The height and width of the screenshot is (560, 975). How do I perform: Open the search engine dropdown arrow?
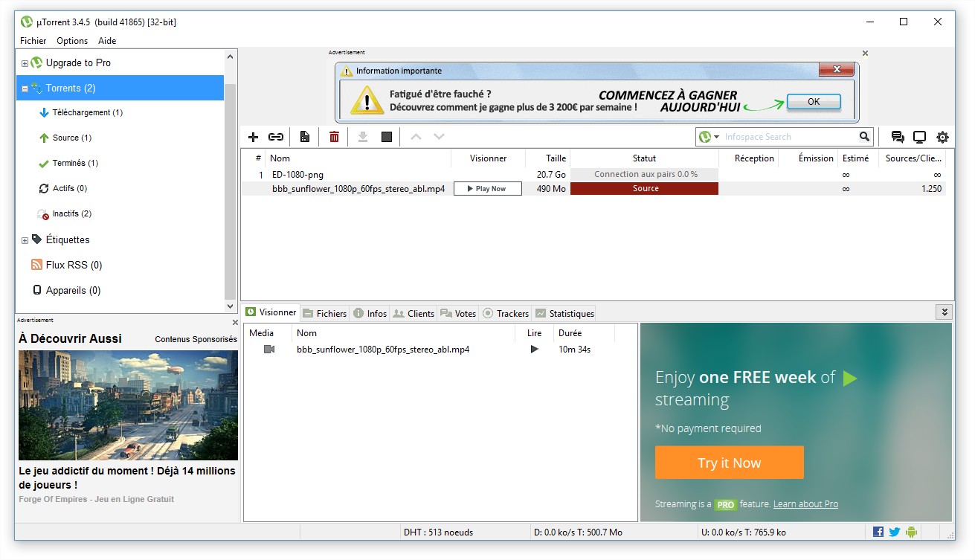717,137
